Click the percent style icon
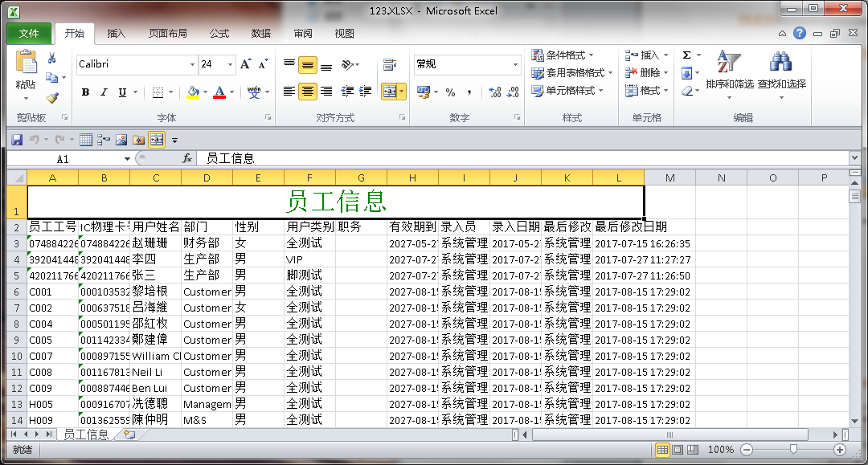The height and width of the screenshot is (465, 868). [450, 92]
